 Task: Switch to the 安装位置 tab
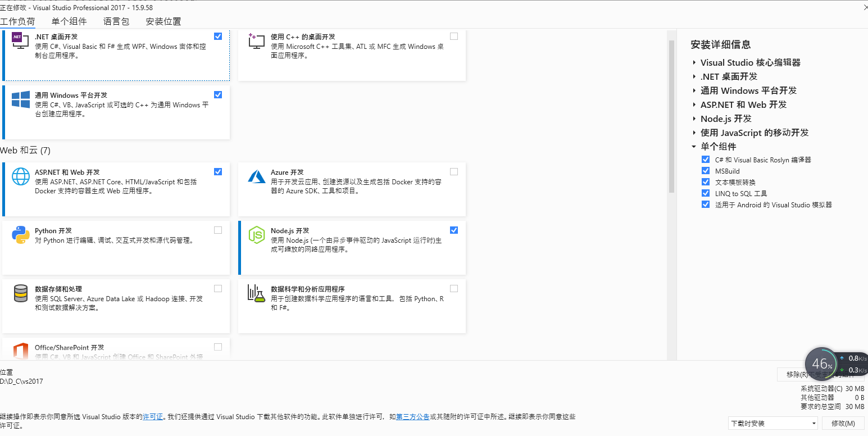163,21
